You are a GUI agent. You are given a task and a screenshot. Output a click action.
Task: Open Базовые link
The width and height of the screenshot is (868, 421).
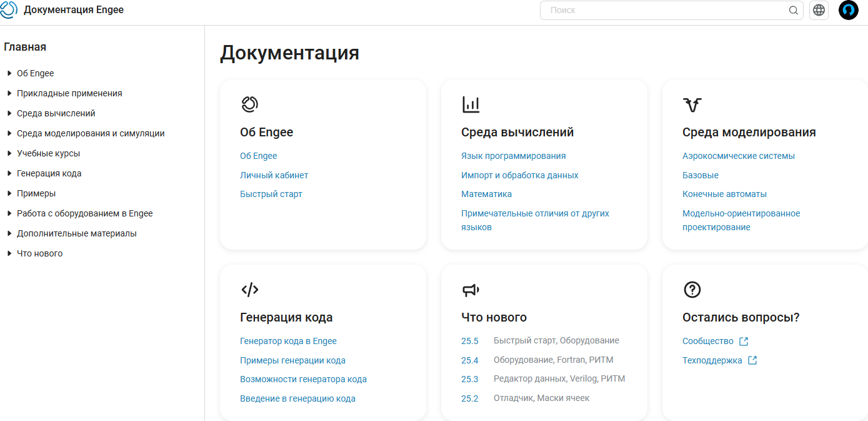pyautogui.click(x=701, y=175)
